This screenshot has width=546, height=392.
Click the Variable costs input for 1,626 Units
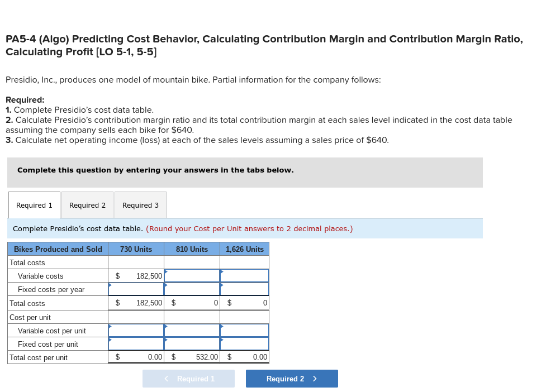(x=244, y=276)
